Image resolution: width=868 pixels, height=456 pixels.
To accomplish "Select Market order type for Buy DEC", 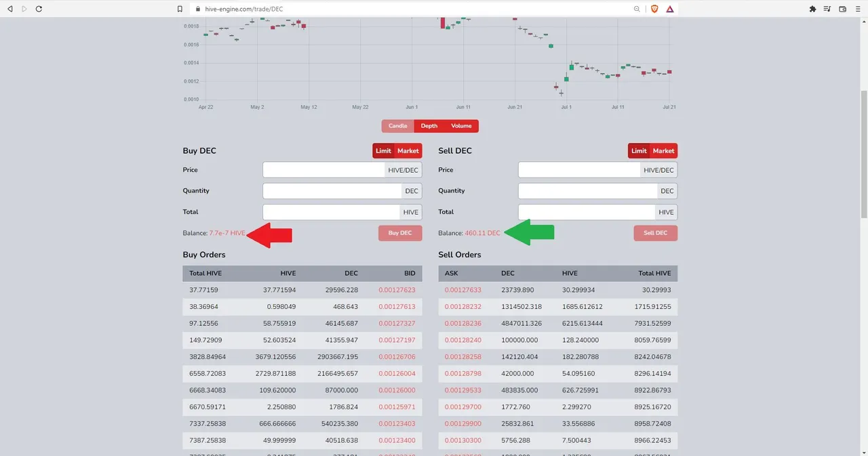I will pos(408,150).
